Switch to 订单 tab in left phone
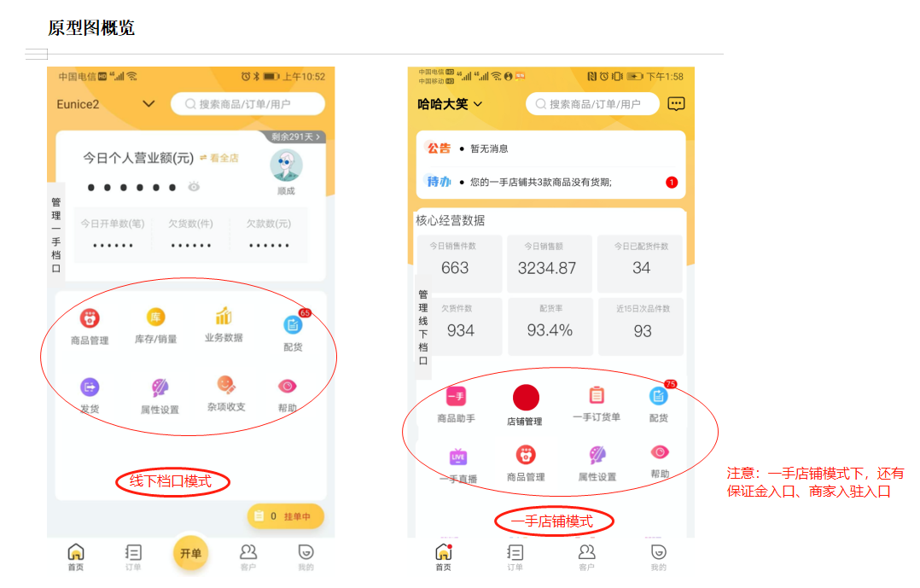The width and height of the screenshot is (920, 588). click(133, 557)
